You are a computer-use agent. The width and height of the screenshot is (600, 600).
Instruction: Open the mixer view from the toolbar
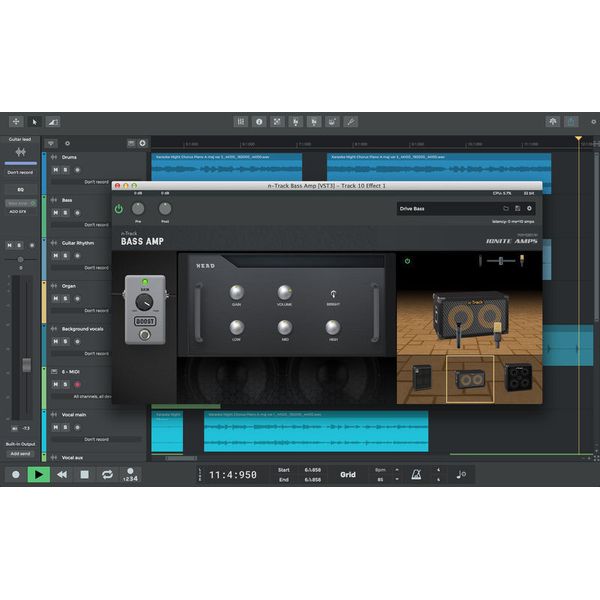[241, 122]
